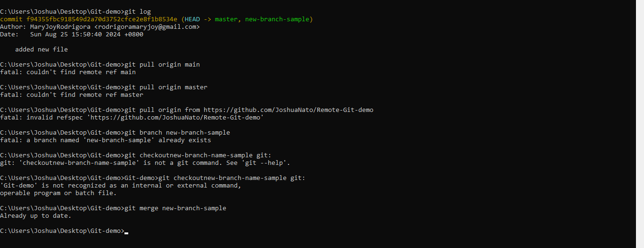Click 'operable program or batch file.' line
This screenshot has width=644, height=248.
[x=58, y=193]
